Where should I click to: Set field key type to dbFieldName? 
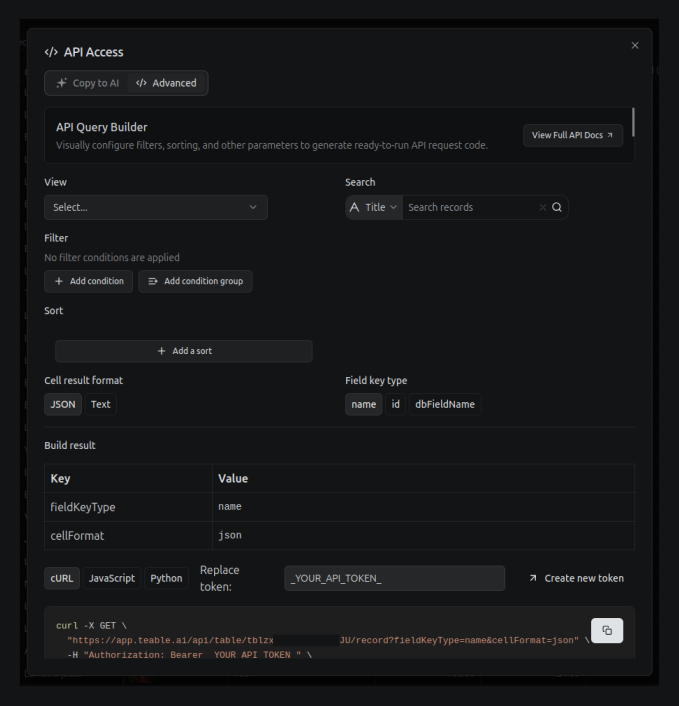(444, 404)
